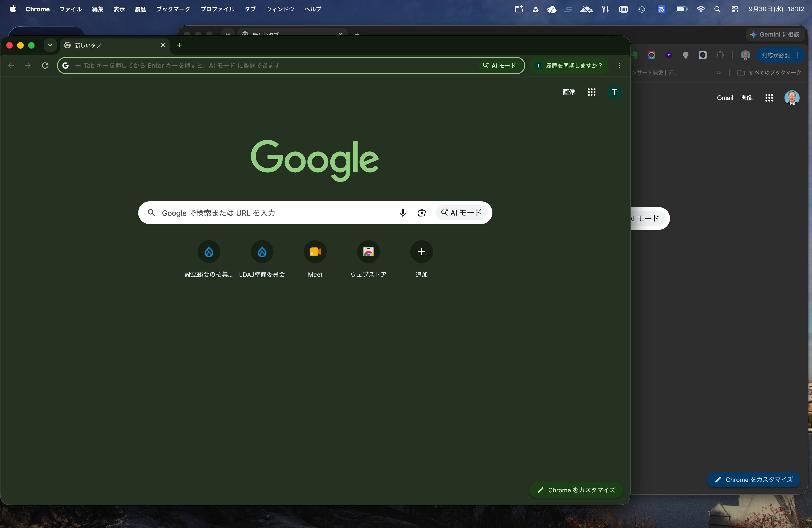The height and width of the screenshot is (528, 812).
Task: Click Gemini に相談 in the back window
Action: pos(775,34)
